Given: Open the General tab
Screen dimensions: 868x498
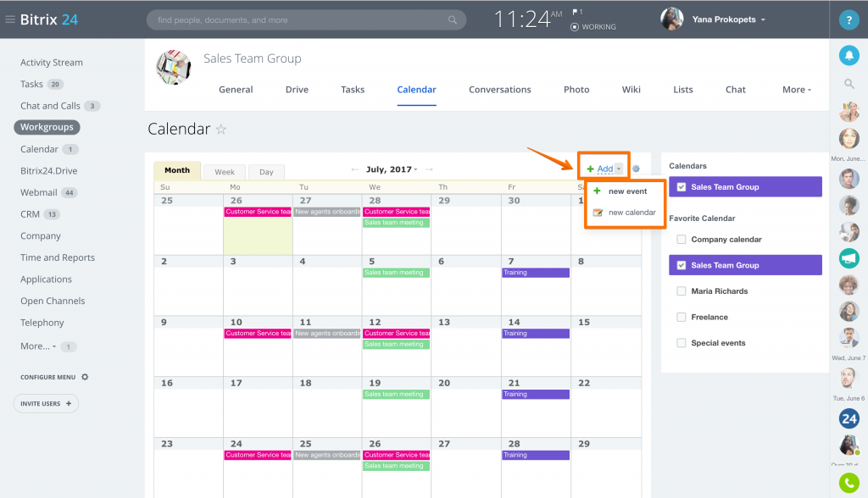Looking at the screenshot, I should [236, 90].
